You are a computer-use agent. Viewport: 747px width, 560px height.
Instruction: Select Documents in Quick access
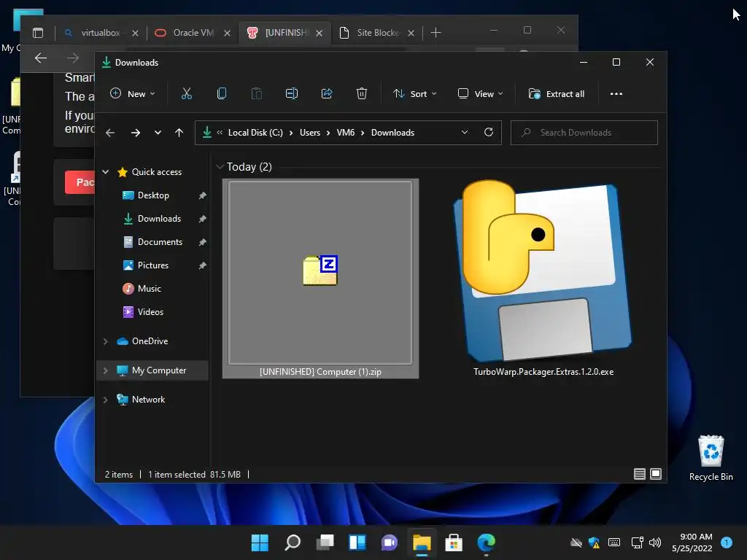160,242
